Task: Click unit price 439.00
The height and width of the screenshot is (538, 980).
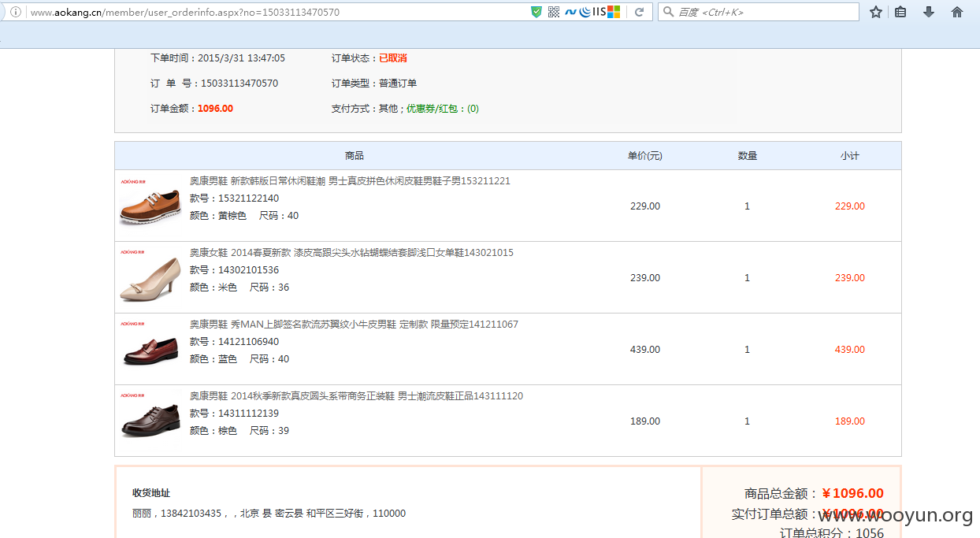Action: pos(645,350)
